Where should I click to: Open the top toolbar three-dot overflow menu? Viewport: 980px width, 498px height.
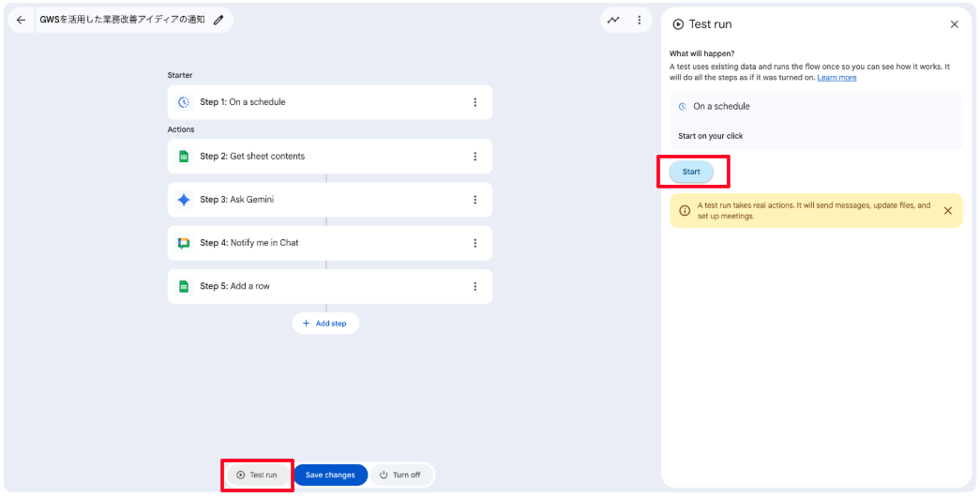(x=640, y=20)
